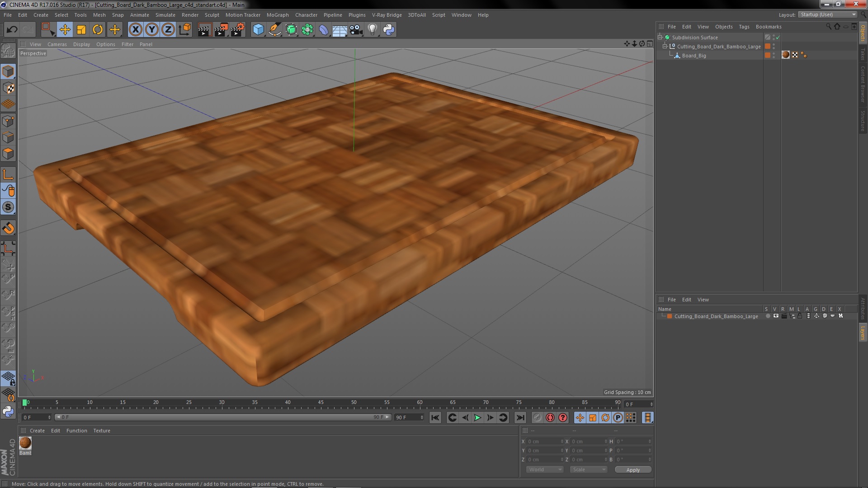
Task: Toggle layer Solo for Cutting_Board layer
Action: coord(768,316)
